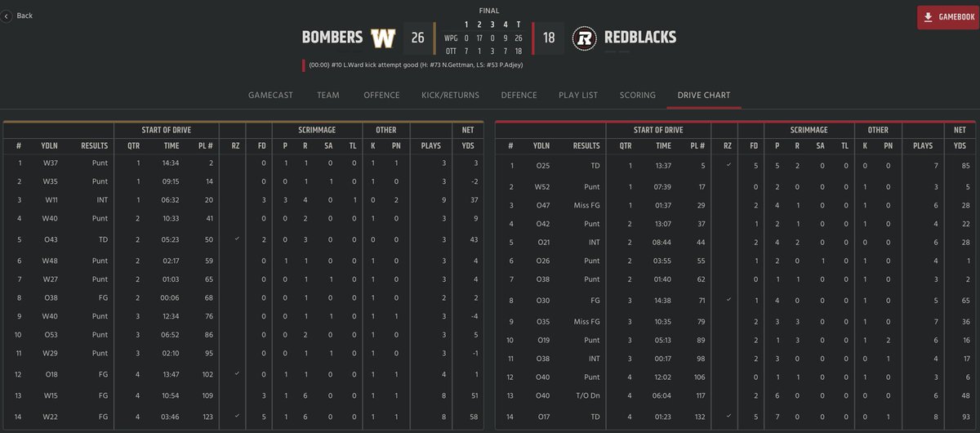Viewport: 980px width, 433px height.
Task: Click Redblacks drive start O19
Action: [541, 340]
